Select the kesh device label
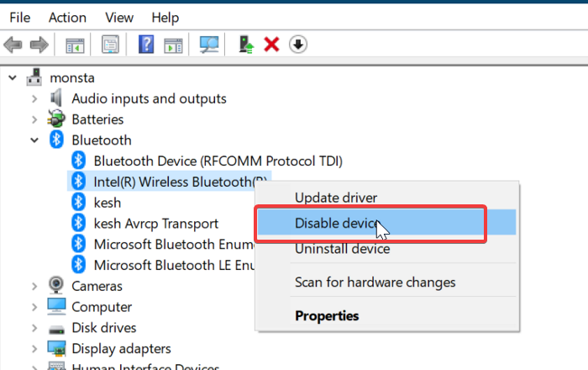 tap(108, 203)
